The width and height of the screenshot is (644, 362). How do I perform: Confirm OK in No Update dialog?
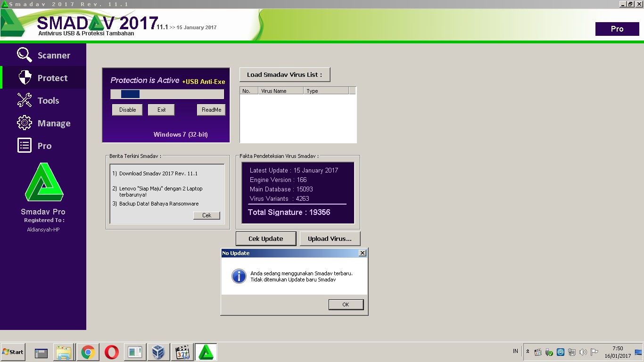pyautogui.click(x=346, y=304)
